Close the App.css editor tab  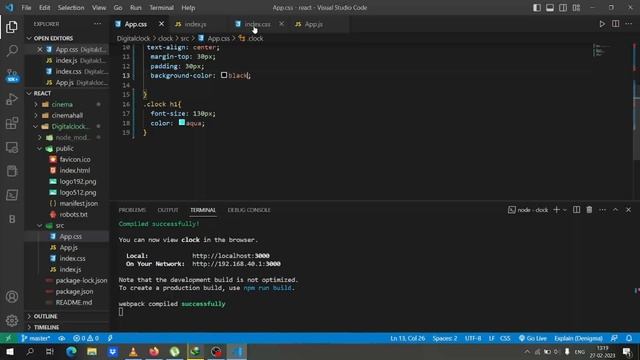tap(161, 24)
